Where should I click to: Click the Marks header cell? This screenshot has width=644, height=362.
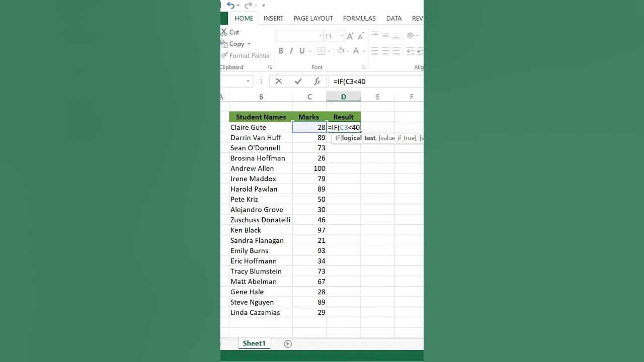click(309, 117)
